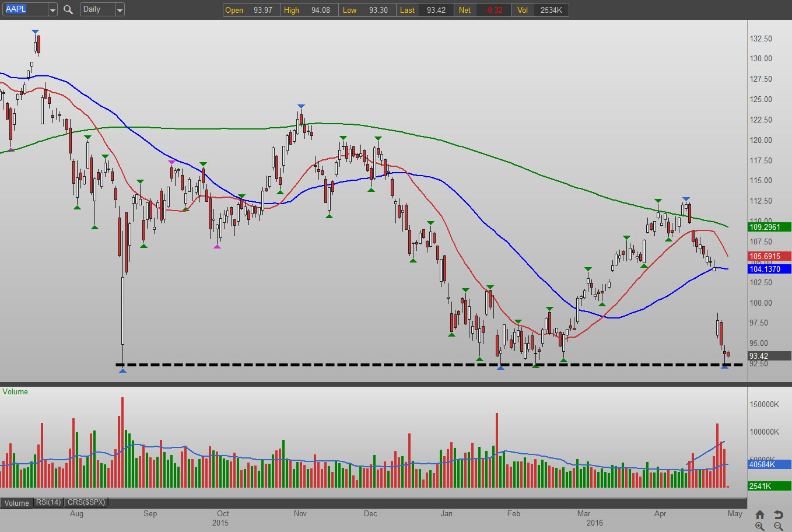
Task: Click the May label on the date axis
Action: click(x=735, y=514)
